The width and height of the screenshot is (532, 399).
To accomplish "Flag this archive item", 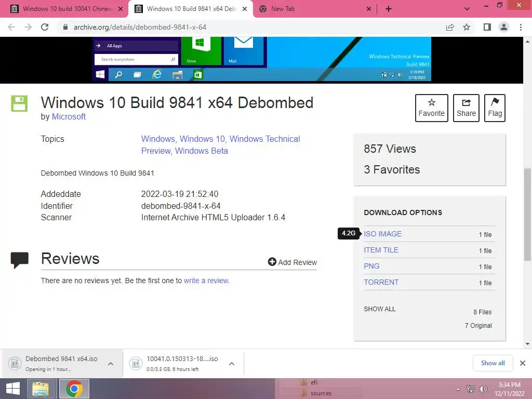I will 495,108.
